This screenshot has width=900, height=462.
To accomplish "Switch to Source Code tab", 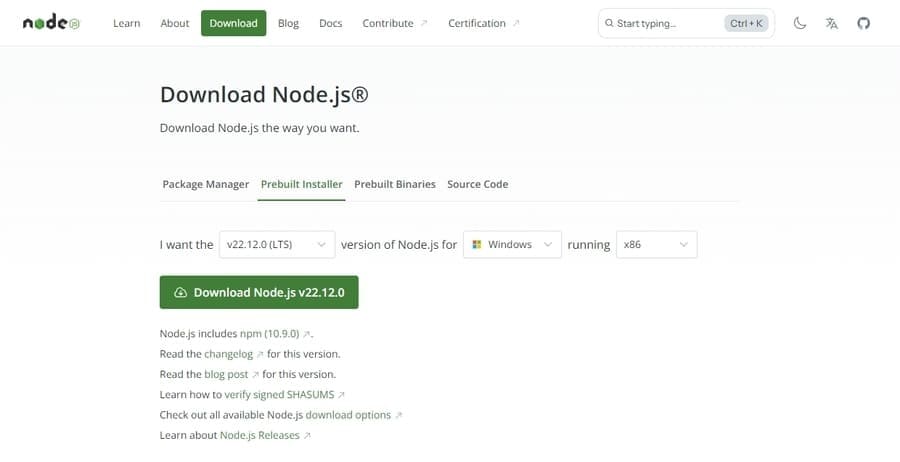I will click(x=478, y=184).
